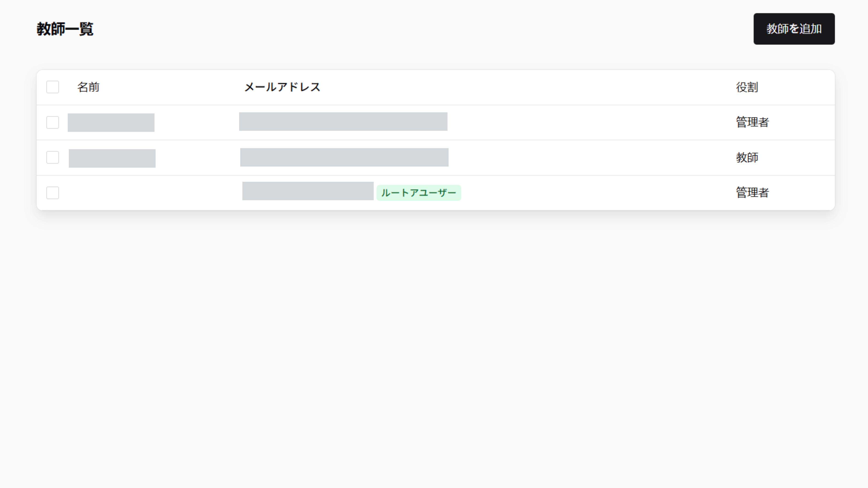Click the redacted email on the 教師 row
Image resolution: width=868 pixels, height=488 pixels.
(343, 157)
